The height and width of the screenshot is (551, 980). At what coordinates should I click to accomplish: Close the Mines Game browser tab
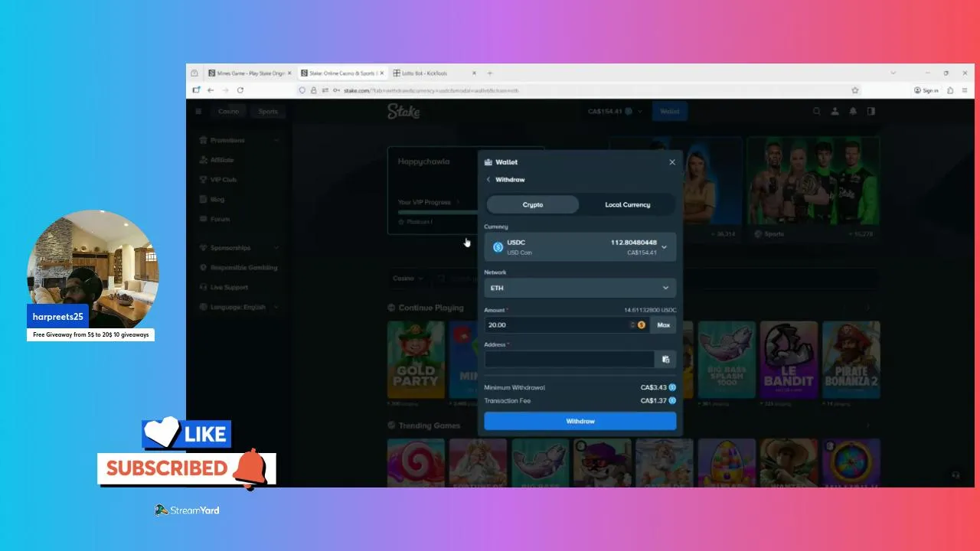pos(289,73)
